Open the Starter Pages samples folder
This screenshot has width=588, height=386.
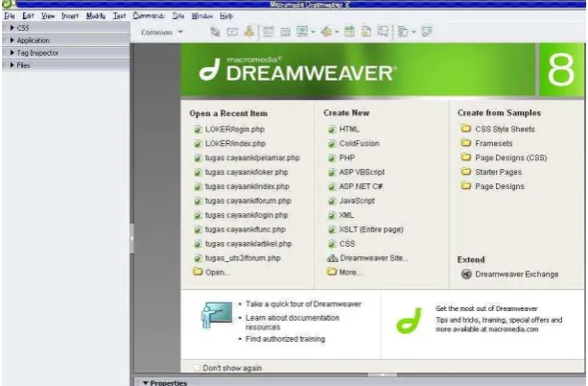point(499,172)
